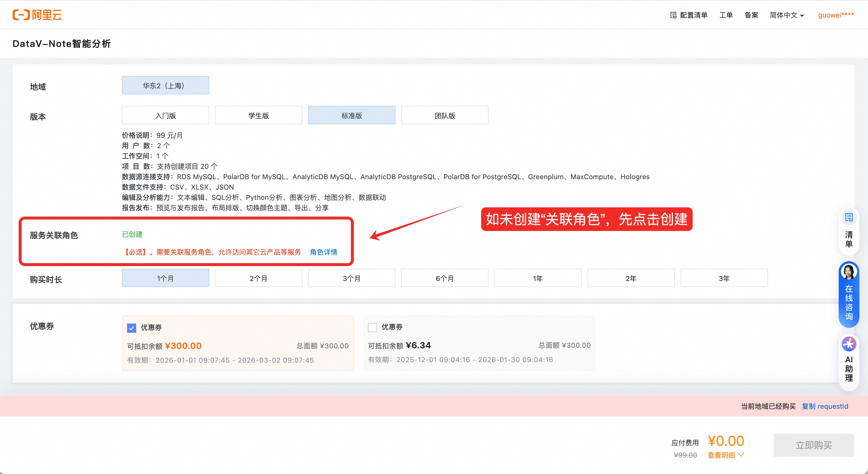Choose the 华东2（上海）region
Screen dimensions: 868x474
pyautogui.click(x=165, y=86)
